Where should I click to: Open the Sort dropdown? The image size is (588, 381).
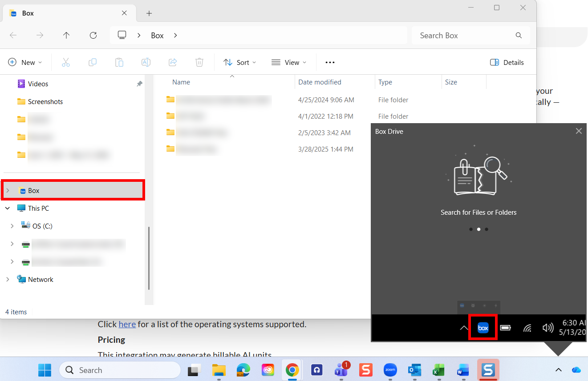[239, 62]
